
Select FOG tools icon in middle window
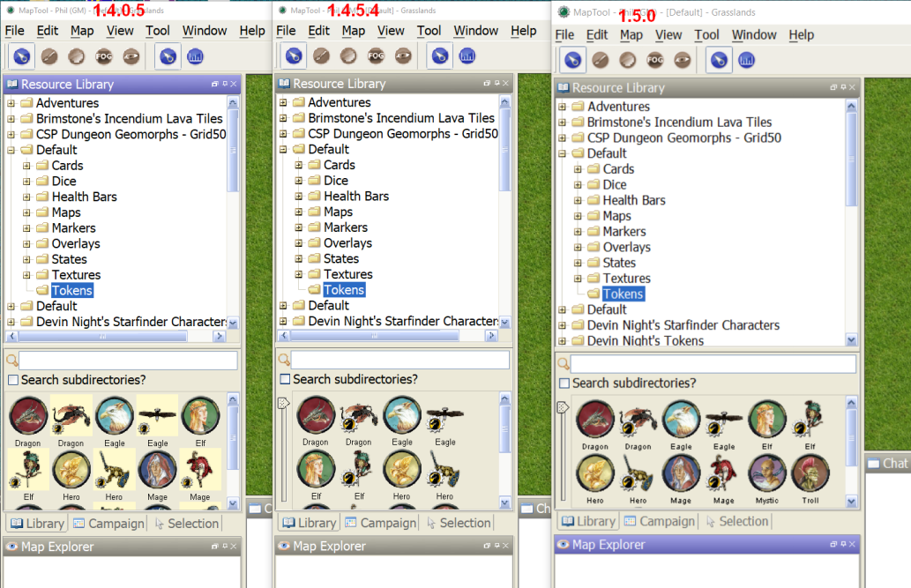pos(376,56)
